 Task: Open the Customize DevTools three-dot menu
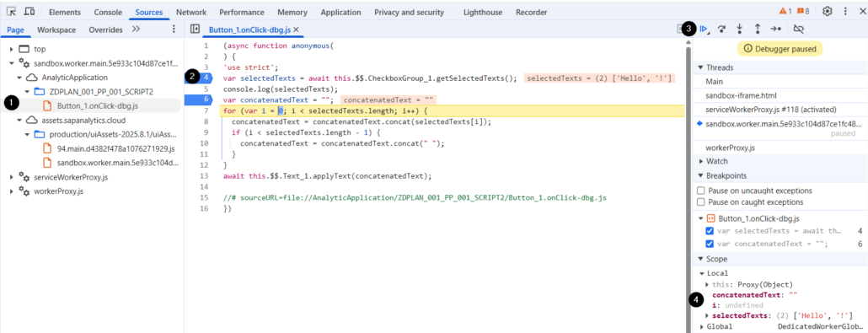click(845, 11)
